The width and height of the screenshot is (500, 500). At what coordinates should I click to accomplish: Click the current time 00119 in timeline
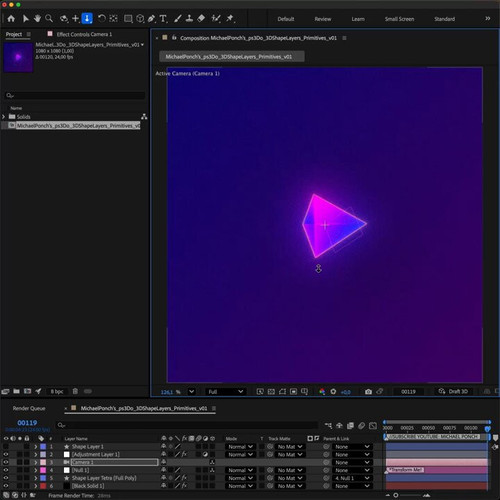point(27,423)
